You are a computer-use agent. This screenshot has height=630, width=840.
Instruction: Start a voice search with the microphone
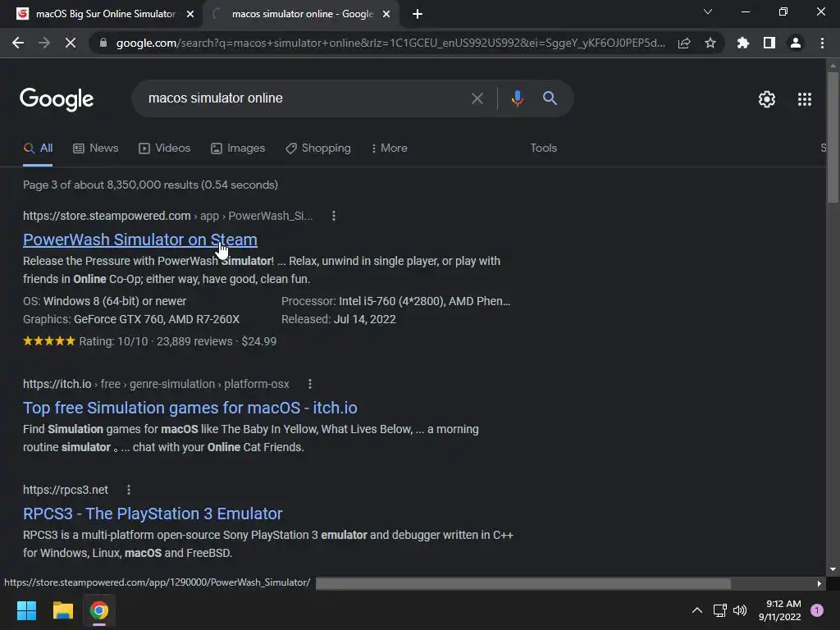click(x=517, y=98)
